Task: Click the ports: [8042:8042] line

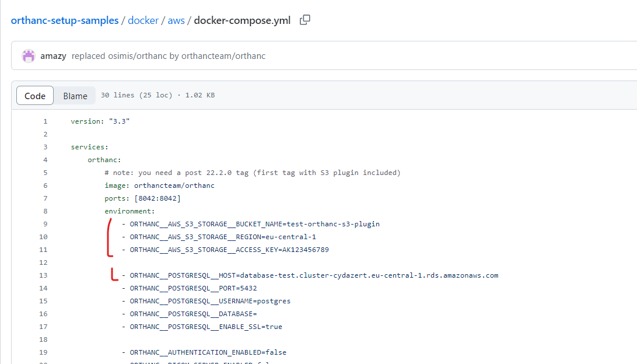Action: pos(142,198)
